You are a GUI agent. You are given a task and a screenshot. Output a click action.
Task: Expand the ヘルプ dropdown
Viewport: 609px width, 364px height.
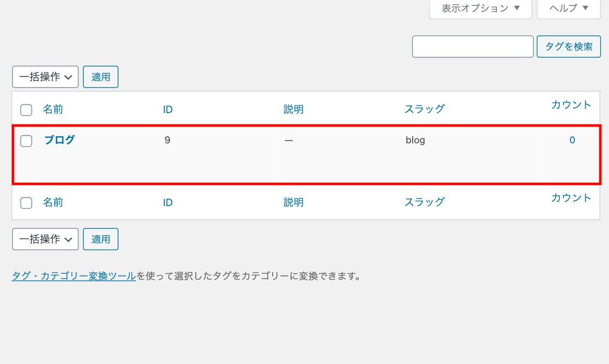point(567,9)
